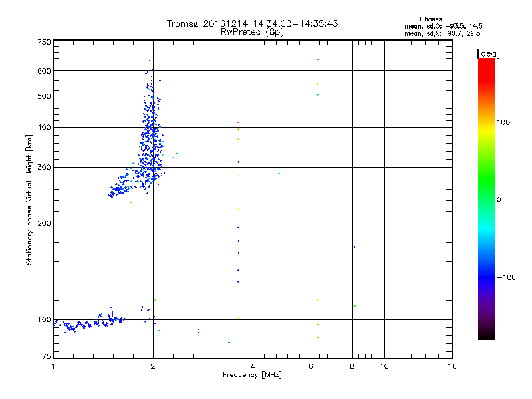Click the y-axis tick label '500'
Viewport: 532px width, 399px height.
(x=44, y=96)
